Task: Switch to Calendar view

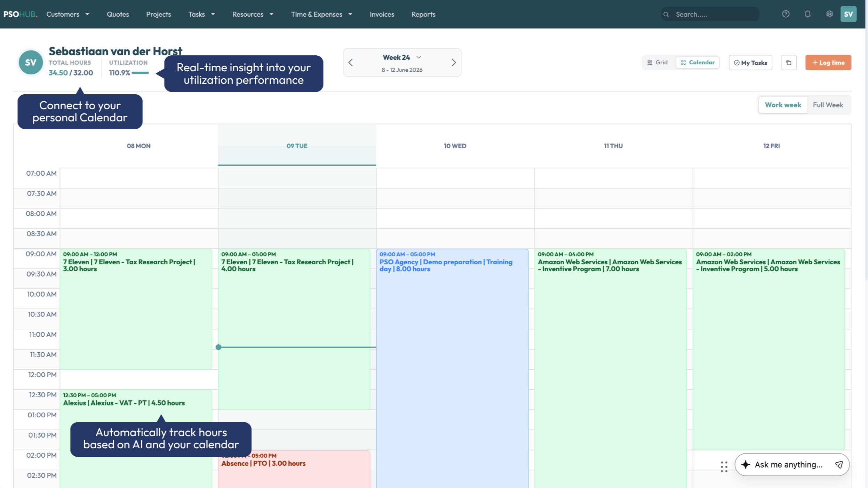Action: click(698, 63)
